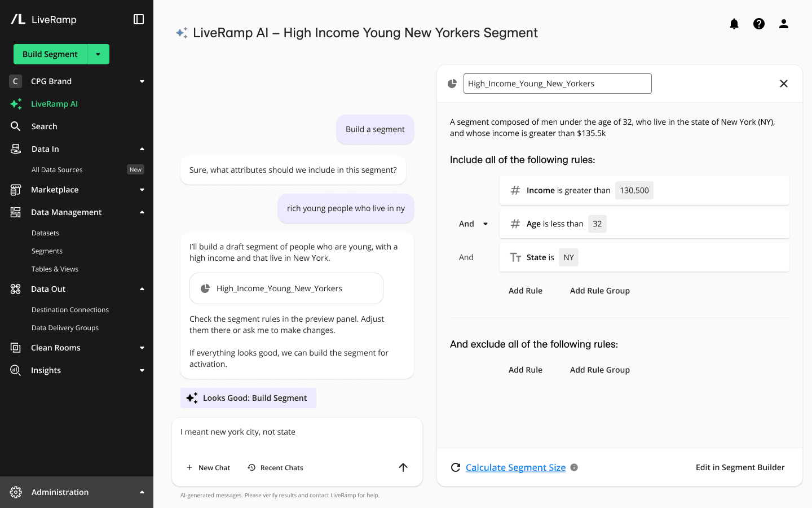Click the Data In icon
The width and height of the screenshot is (812, 508).
pos(16,149)
